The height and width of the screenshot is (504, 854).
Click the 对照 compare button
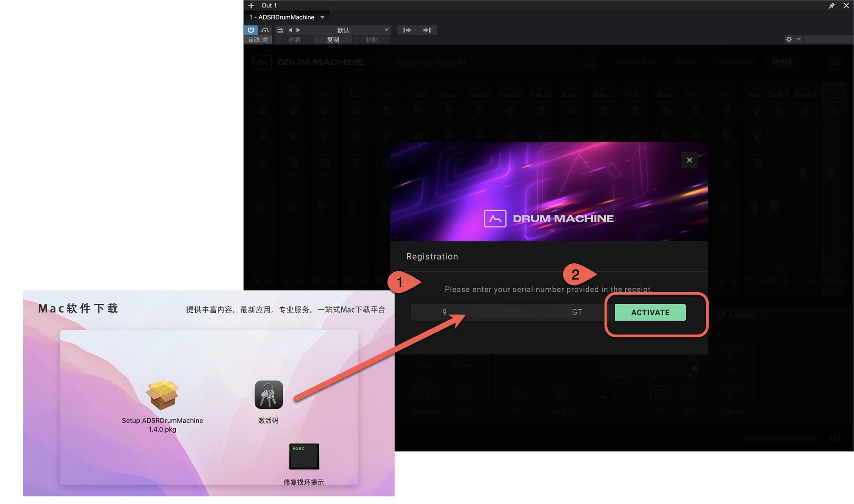(294, 40)
